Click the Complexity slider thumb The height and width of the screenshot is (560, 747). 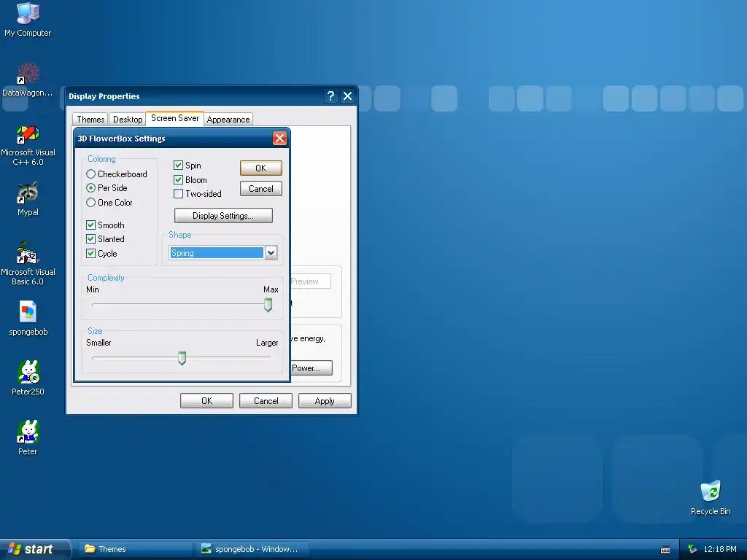point(268,305)
